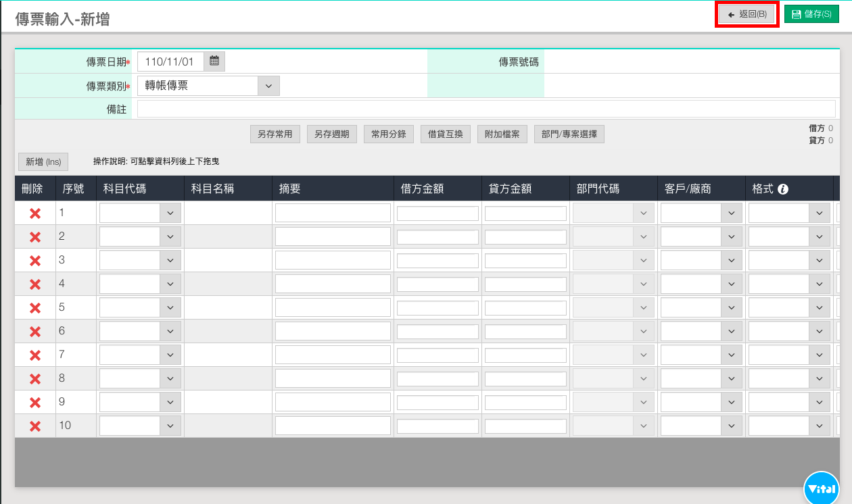Screen dimensions: 852x504
Task: Click the 備註 text field
Action: pyautogui.click(x=486, y=109)
